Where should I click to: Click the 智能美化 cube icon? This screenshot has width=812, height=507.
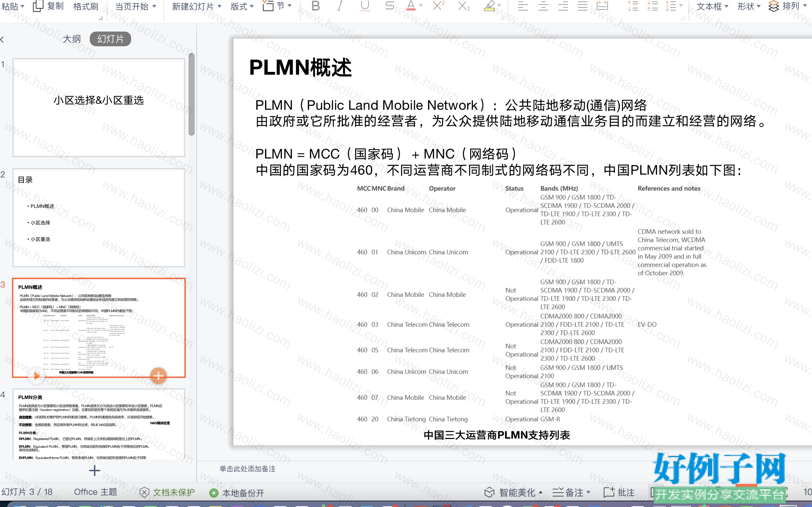[489, 492]
